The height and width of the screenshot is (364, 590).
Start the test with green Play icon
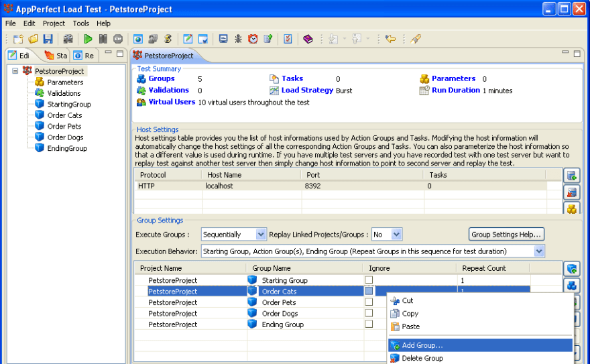[x=88, y=39]
